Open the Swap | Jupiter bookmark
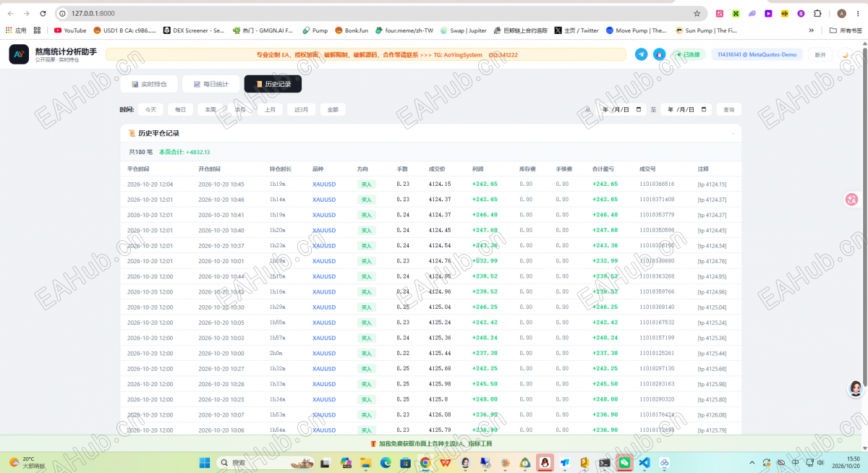 coord(463,30)
